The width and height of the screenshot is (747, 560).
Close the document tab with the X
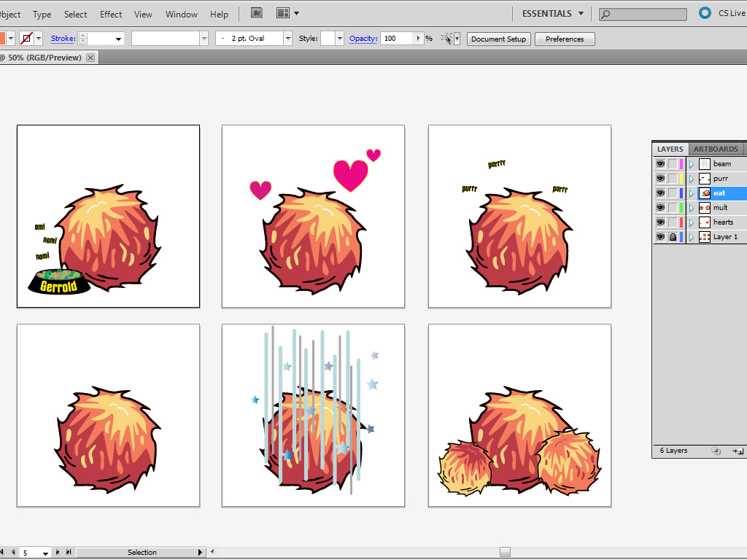click(91, 58)
